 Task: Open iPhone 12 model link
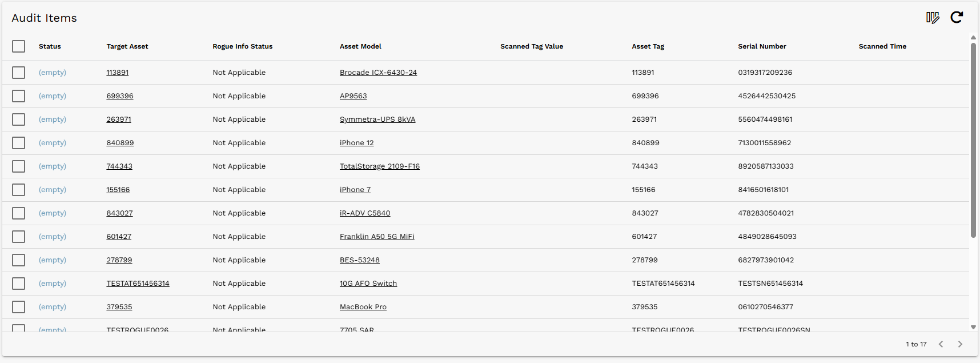pos(357,143)
